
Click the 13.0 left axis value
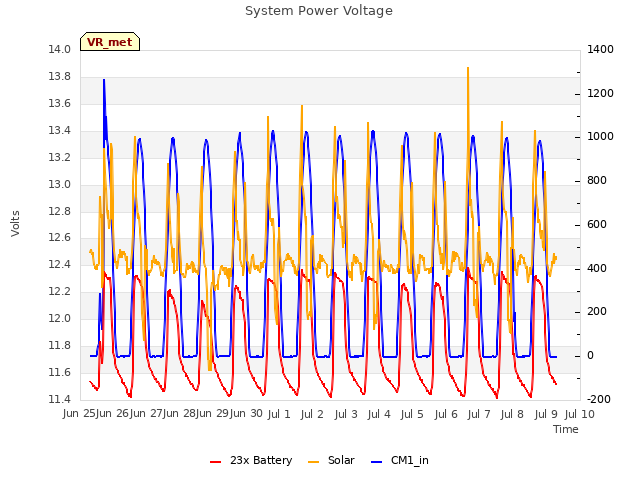coord(60,184)
